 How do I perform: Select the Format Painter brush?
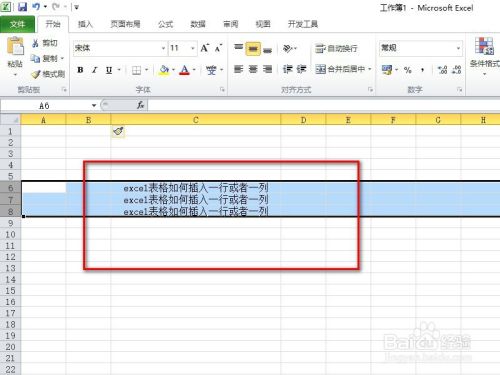point(48,74)
